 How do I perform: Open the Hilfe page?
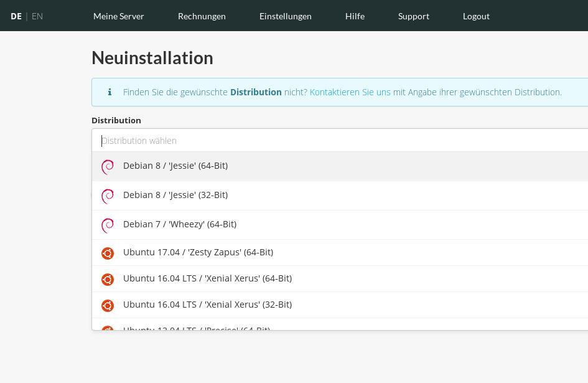(355, 16)
